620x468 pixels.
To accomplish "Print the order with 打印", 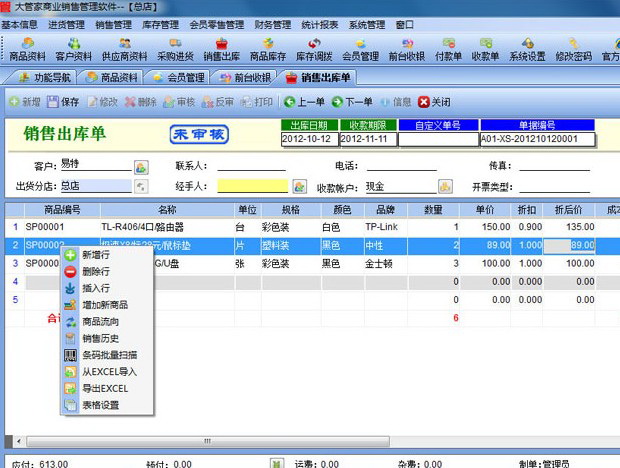I will point(257,102).
